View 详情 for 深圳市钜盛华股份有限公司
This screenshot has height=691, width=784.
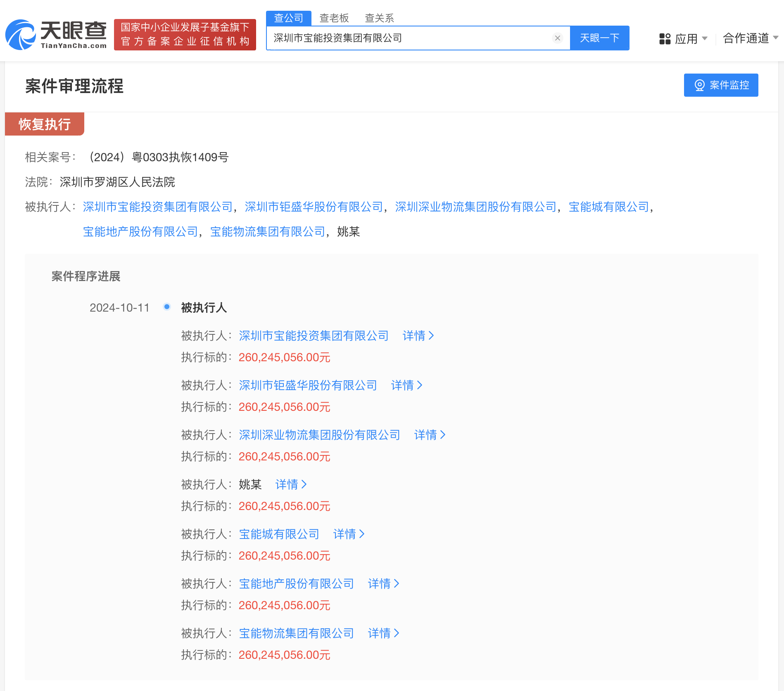point(406,385)
